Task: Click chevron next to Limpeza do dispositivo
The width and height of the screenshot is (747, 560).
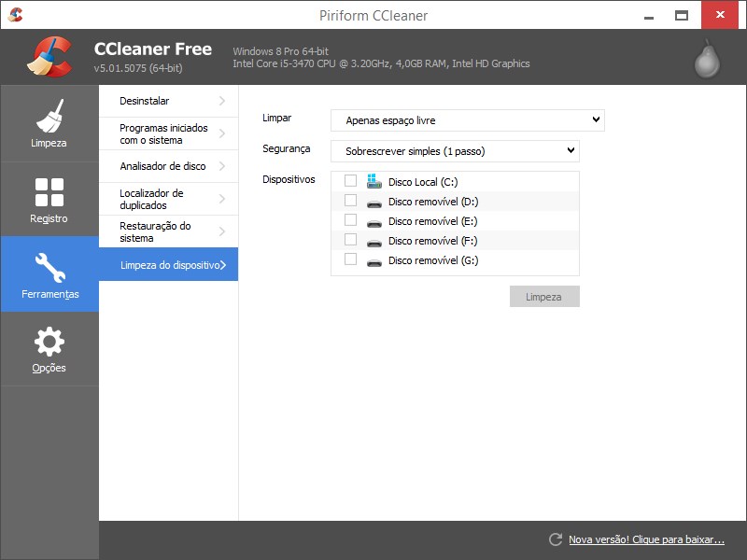Action: (x=223, y=265)
